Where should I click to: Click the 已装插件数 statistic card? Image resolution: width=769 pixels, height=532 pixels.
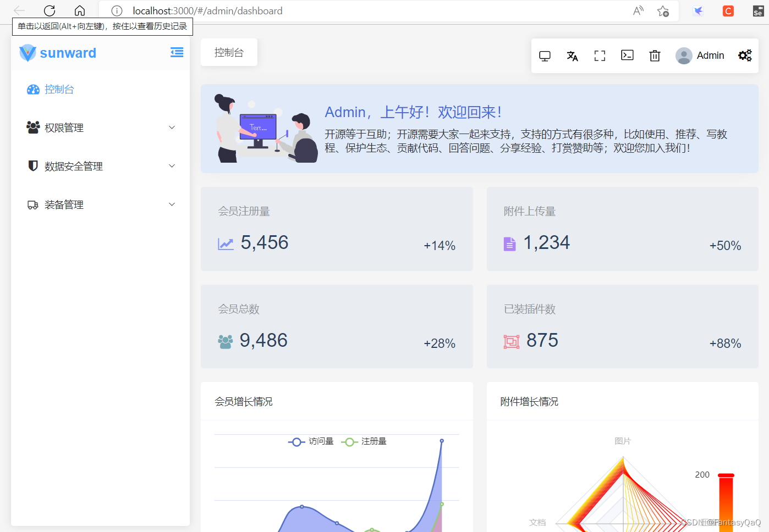coord(623,326)
